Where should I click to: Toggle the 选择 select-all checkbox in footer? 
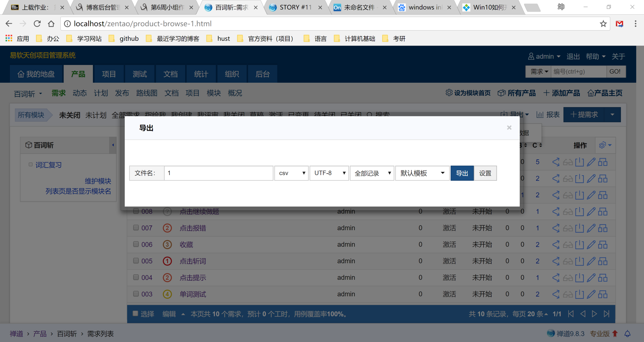tap(135, 314)
